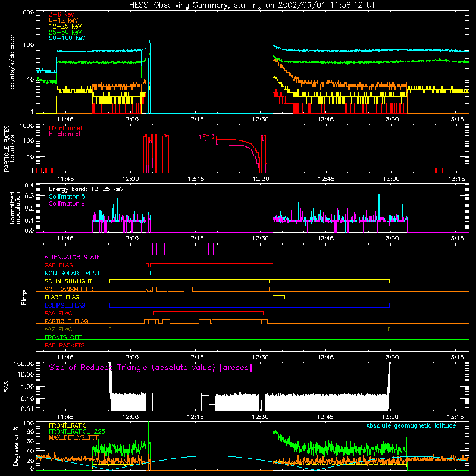Click the Absolute geomagnetic latitude label
The image size is (476, 476).
pos(411,425)
